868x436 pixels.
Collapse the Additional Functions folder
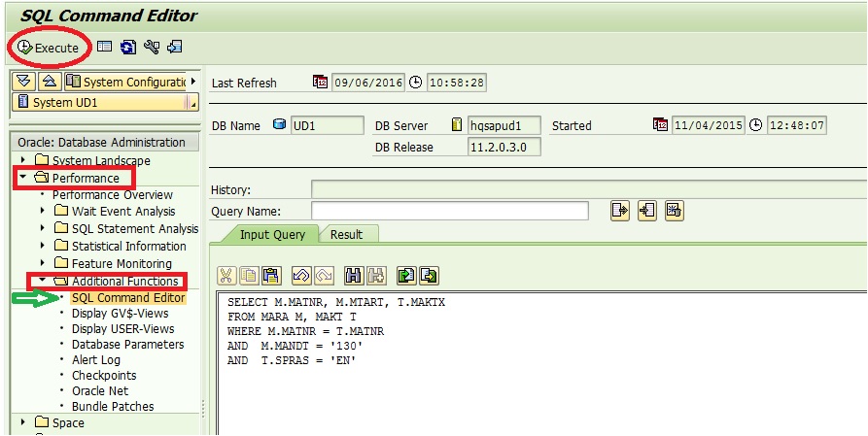pyautogui.click(x=43, y=281)
